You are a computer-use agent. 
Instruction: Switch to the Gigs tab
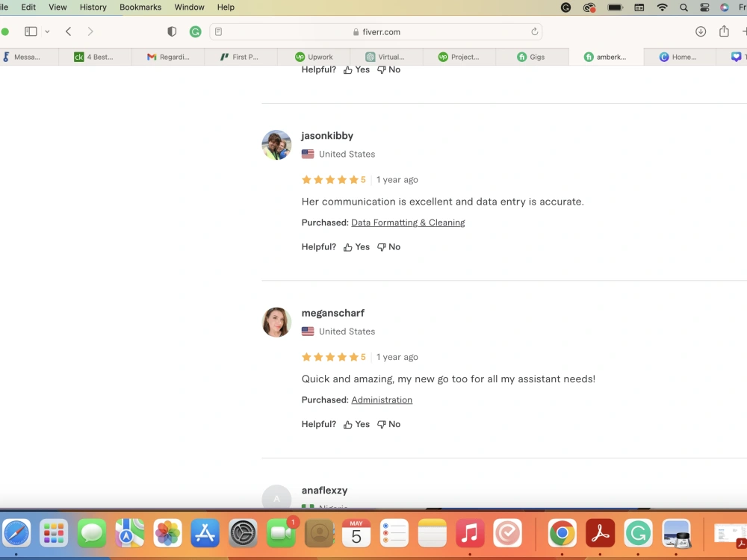531,56
